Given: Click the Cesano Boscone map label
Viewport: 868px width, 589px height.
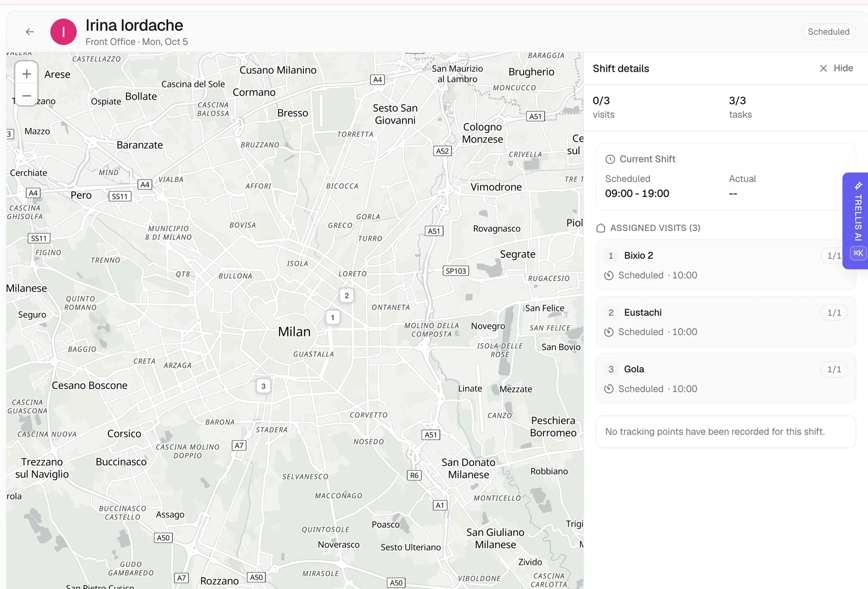Looking at the screenshot, I should 90,386.
